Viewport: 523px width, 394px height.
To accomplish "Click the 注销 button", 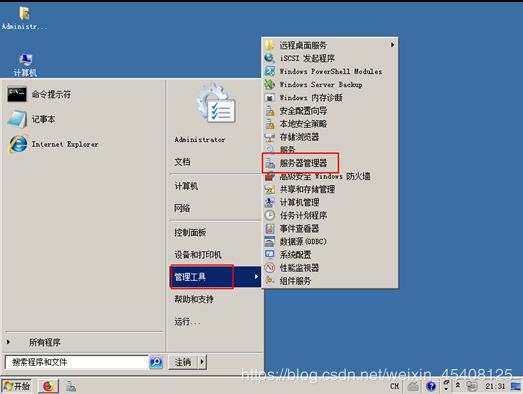I will [183, 362].
